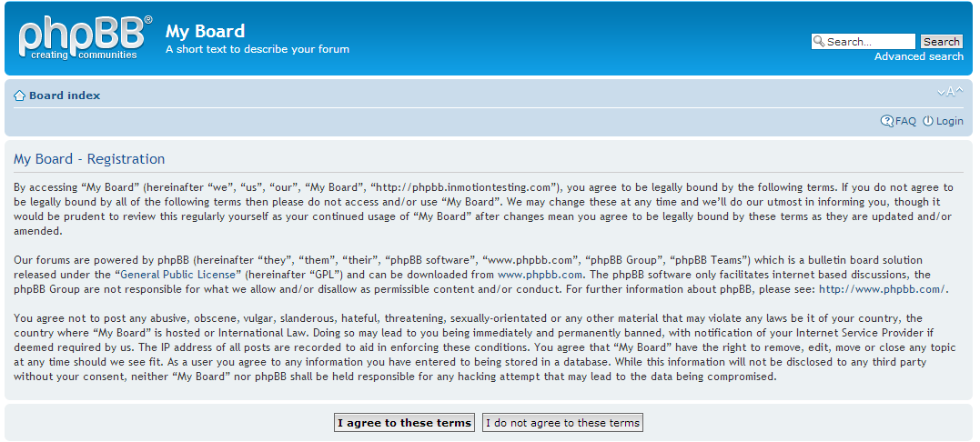The height and width of the screenshot is (442, 980).
Task: Click "I do not agree to these terms"
Action: pyautogui.click(x=562, y=423)
